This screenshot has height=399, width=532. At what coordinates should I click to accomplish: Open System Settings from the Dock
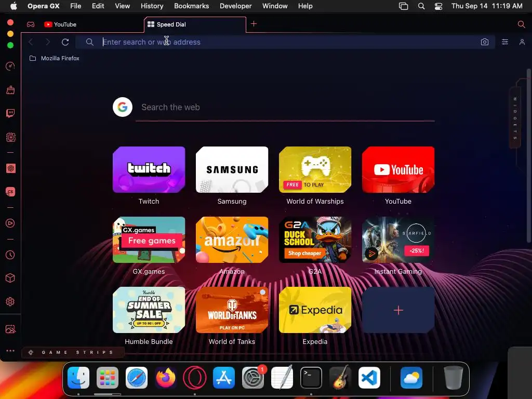pos(253,378)
